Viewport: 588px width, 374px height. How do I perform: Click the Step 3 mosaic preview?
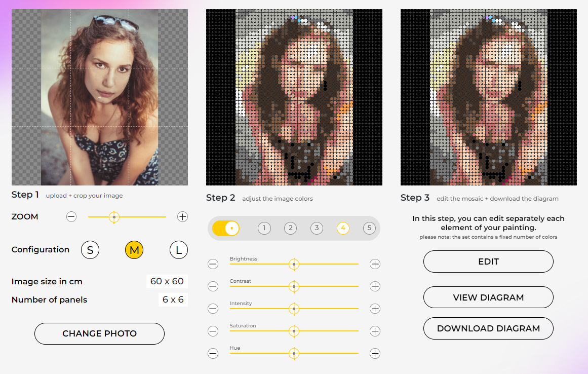click(489, 97)
